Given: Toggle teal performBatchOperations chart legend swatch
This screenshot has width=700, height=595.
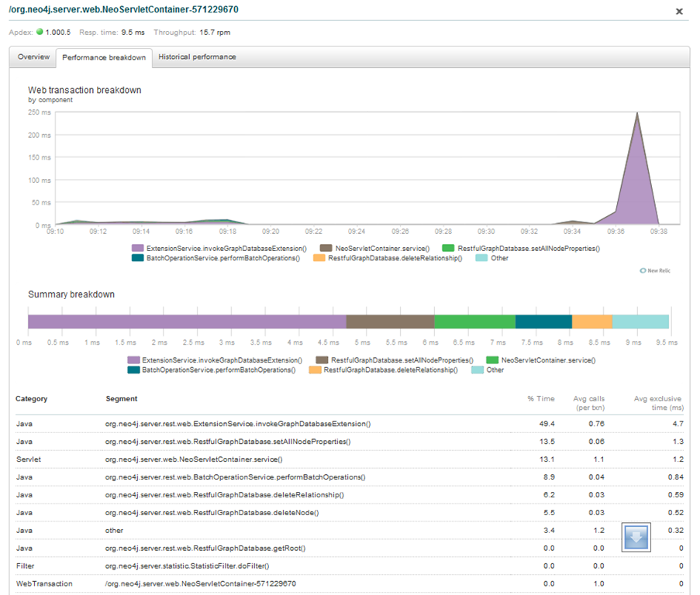Looking at the screenshot, I should coord(136,258).
